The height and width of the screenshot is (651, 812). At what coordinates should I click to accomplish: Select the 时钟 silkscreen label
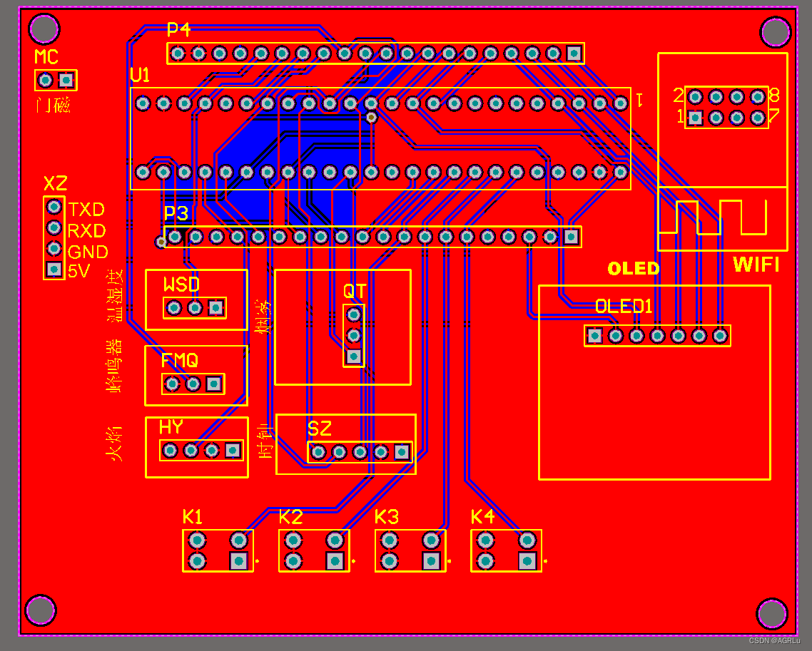(x=265, y=441)
